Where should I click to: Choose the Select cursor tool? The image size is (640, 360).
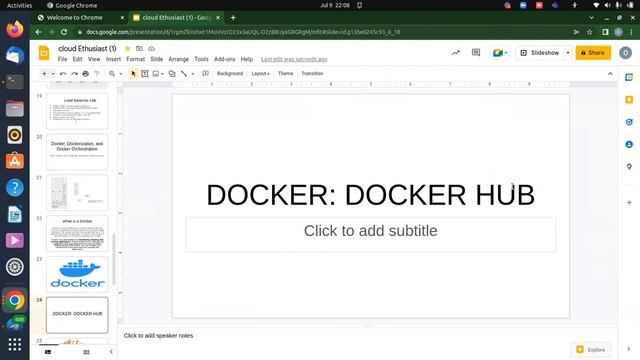pyautogui.click(x=133, y=73)
